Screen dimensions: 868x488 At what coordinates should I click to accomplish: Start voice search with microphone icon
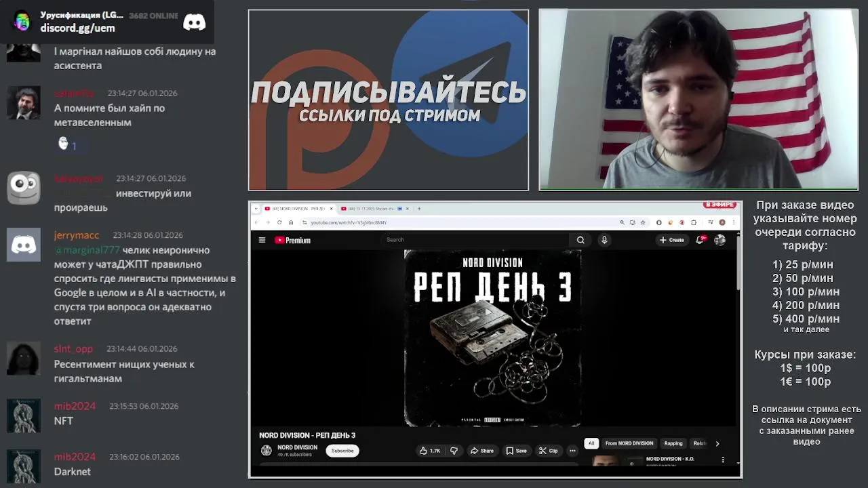click(604, 240)
